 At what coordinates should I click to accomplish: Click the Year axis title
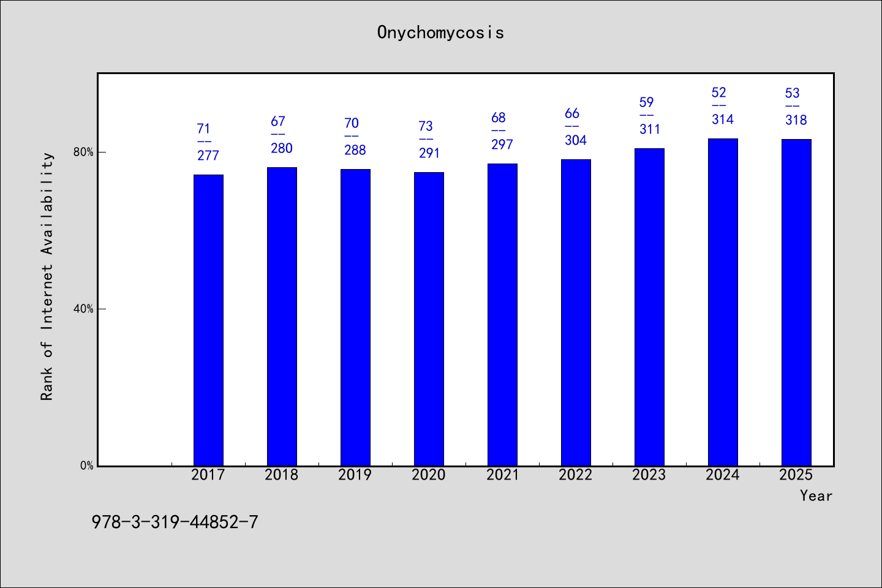coord(816,496)
